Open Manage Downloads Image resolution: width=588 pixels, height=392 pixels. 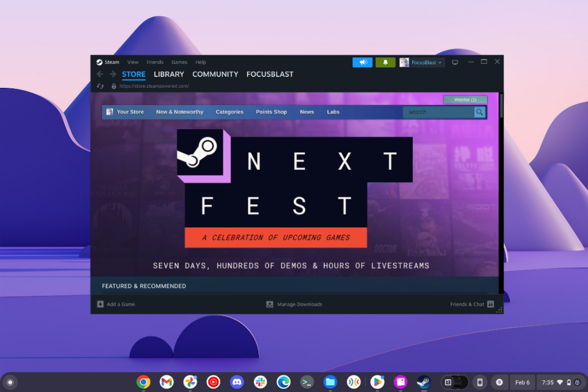click(x=295, y=304)
